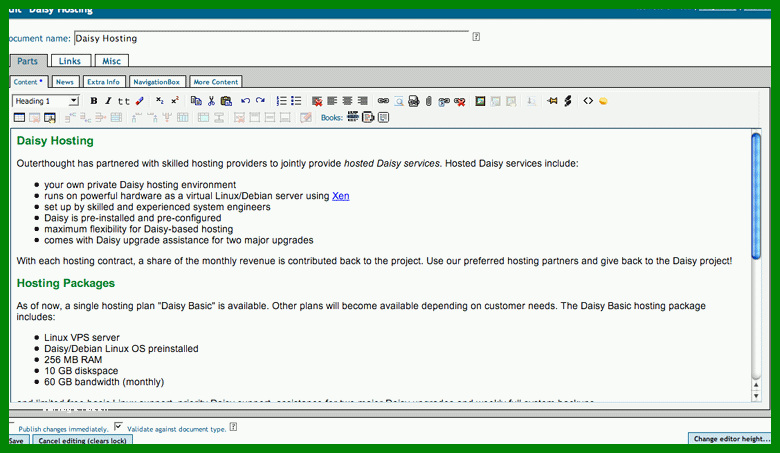Click the align-left icon
Image resolution: width=780 pixels, height=453 pixels.
pos(332,101)
